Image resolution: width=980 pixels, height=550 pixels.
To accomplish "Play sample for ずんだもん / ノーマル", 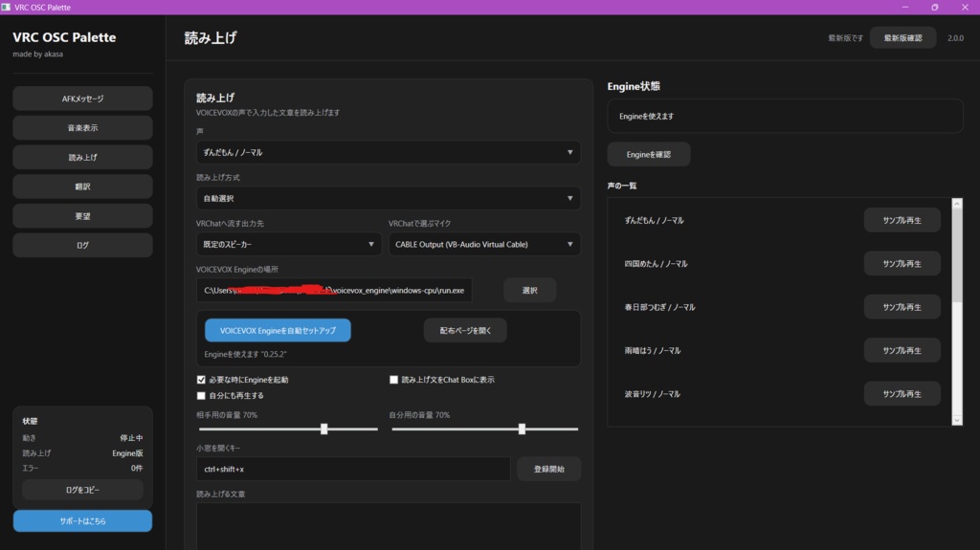I will click(902, 220).
